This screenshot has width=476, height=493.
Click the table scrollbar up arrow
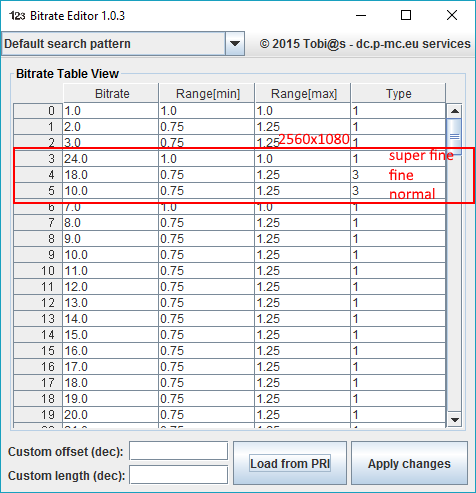pos(455,111)
